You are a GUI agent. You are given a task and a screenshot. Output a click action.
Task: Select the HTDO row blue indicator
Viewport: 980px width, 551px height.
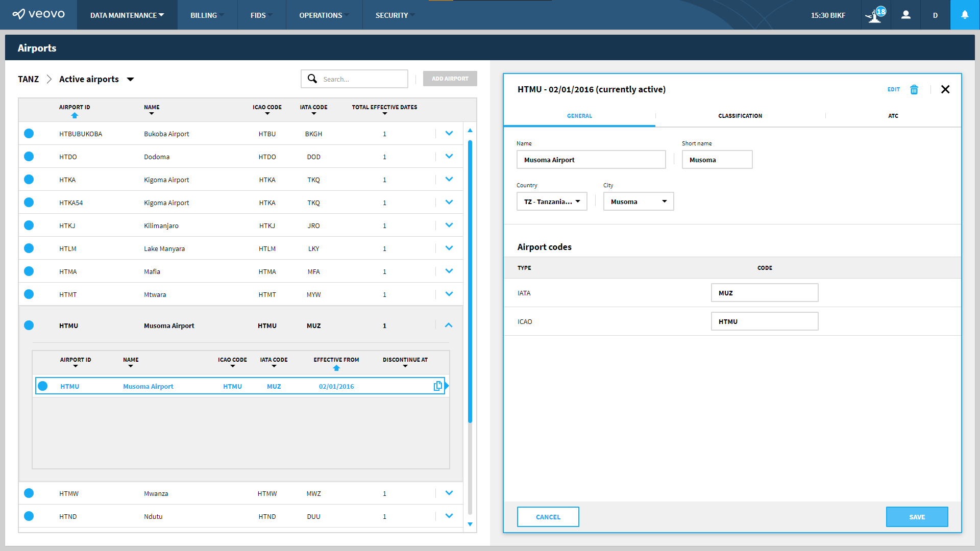click(x=29, y=156)
